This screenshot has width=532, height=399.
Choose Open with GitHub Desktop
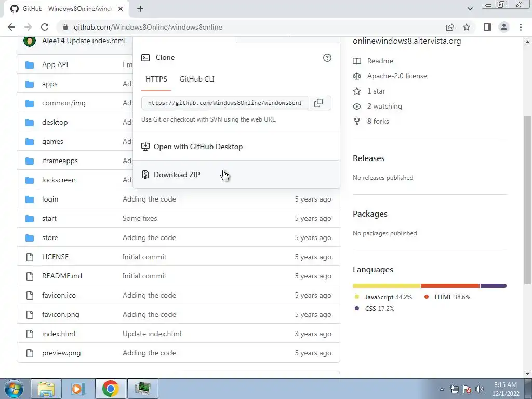[236, 147]
